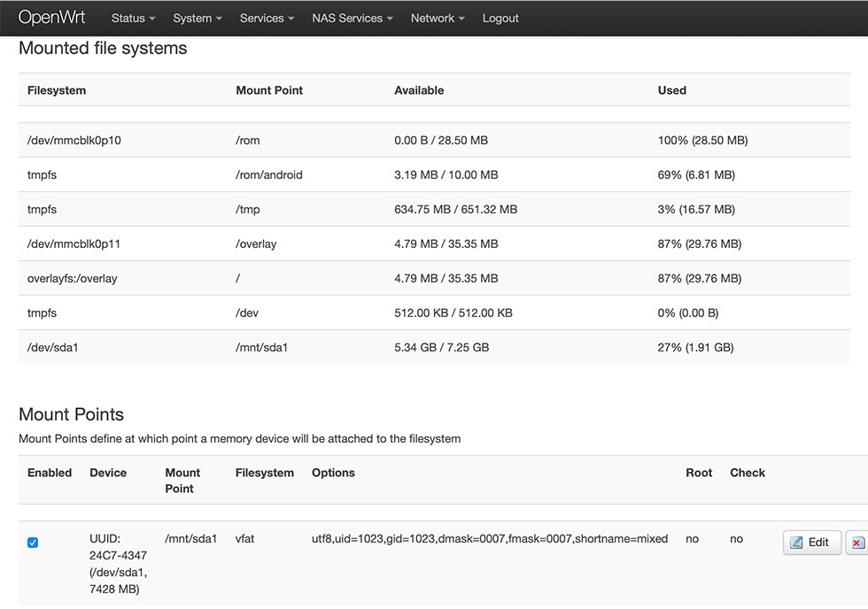Click the Available column header

coord(419,90)
